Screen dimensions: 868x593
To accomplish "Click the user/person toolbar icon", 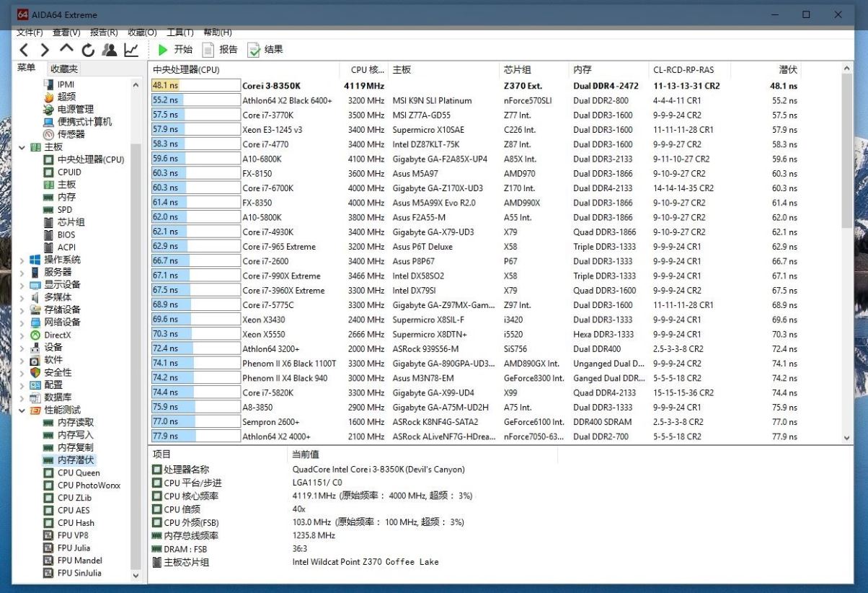I will (x=110, y=50).
